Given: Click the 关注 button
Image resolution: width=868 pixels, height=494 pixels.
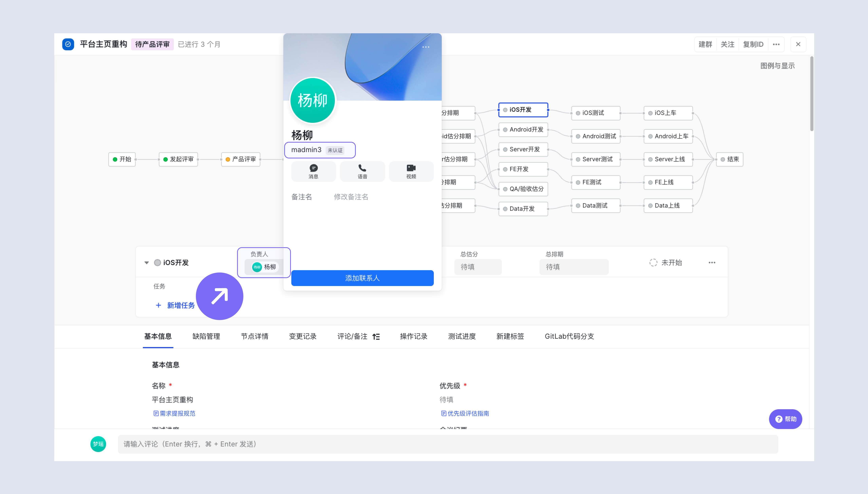Looking at the screenshot, I should click(x=727, y=44).
